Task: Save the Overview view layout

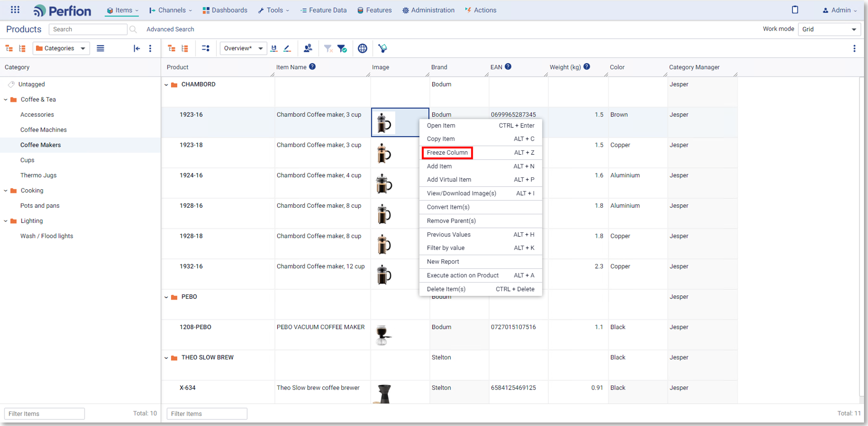Action: pyautogui.click(x=274, y=49)
